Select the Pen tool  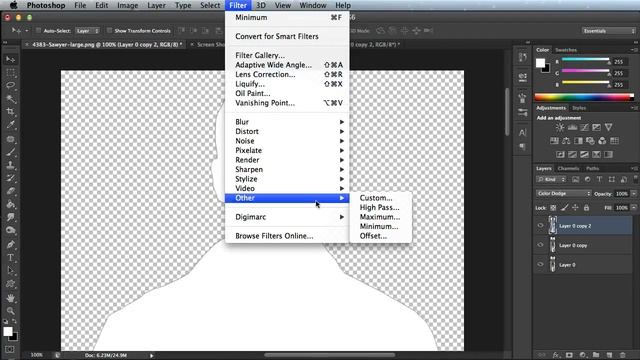[x=11, y=244]
